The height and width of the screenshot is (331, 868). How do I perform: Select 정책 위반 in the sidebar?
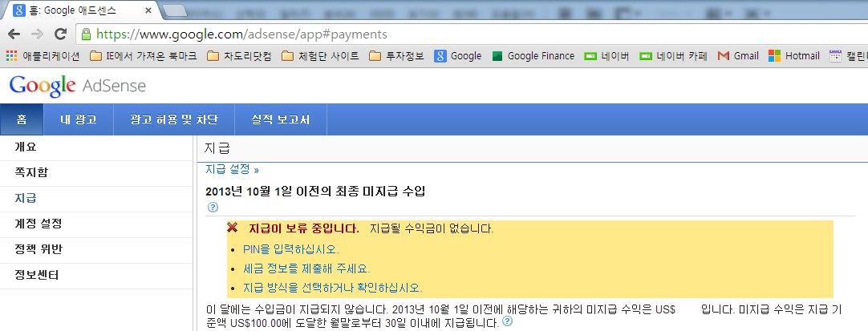point(96,250)
